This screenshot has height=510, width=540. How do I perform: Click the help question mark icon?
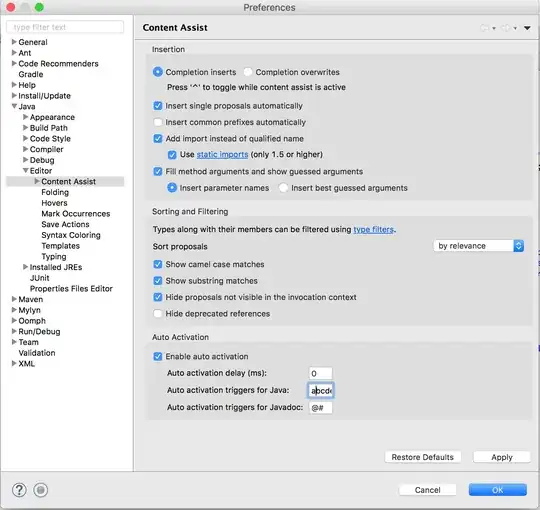19,490
